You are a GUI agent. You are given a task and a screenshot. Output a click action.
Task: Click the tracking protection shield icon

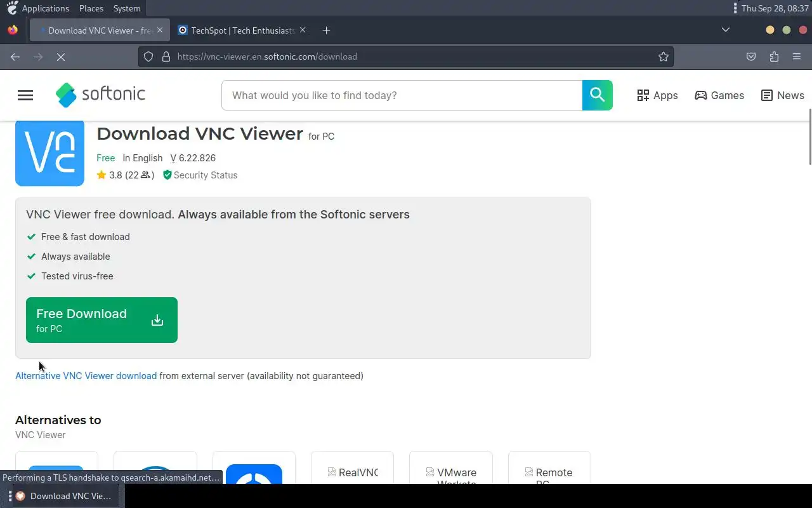148,57
